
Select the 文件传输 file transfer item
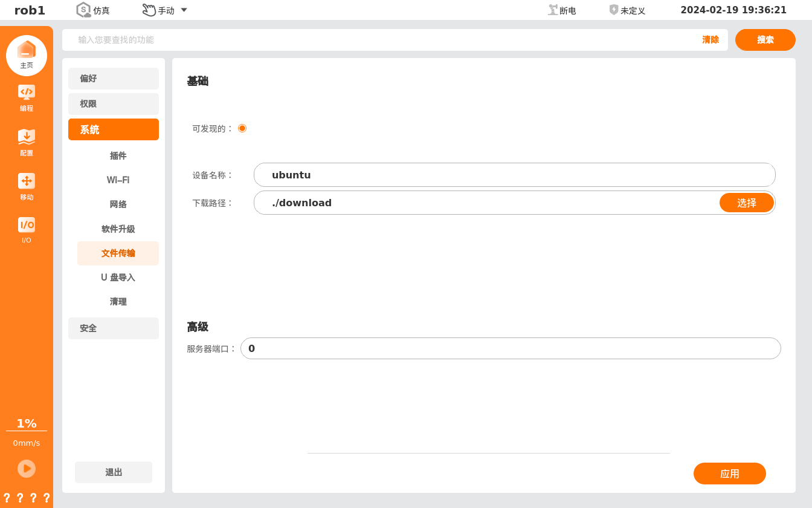point(118,253)
